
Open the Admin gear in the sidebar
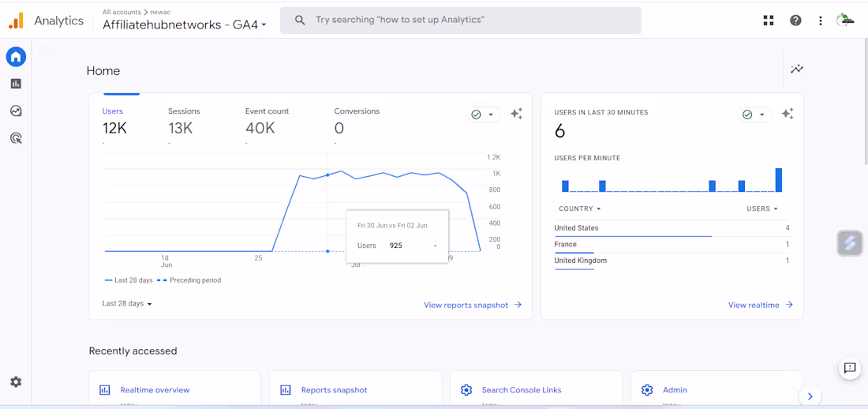tap(16, 382)
